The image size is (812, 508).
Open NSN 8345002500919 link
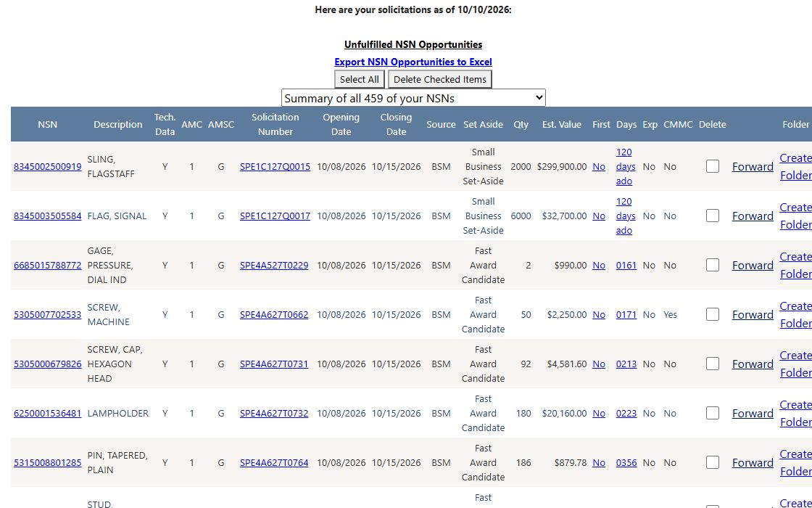[48, 166]
